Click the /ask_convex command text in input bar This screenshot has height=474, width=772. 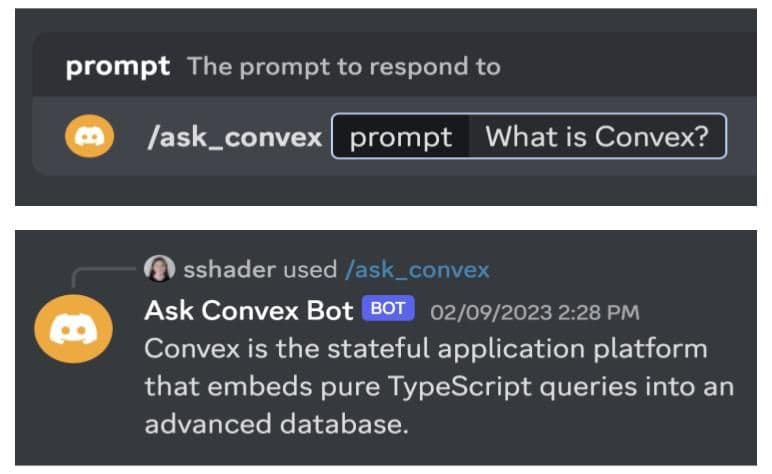234,137
